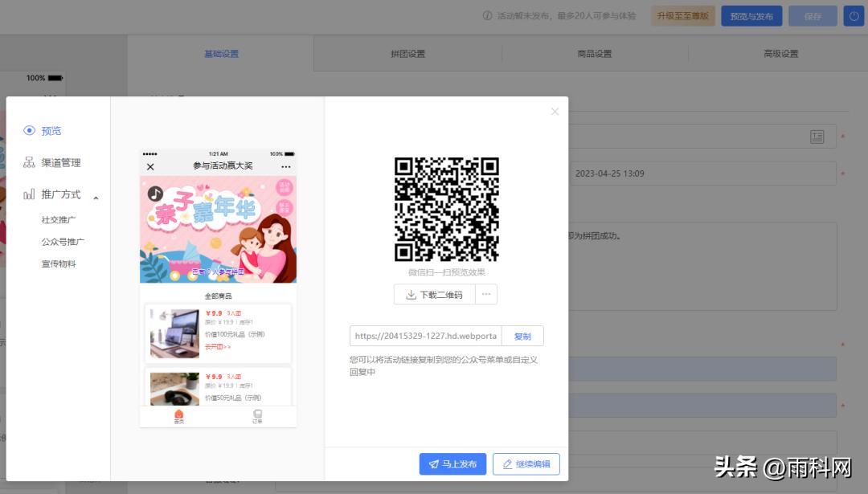Click the 继续编辑 button

pyautogui.click(x=526, y=463)
